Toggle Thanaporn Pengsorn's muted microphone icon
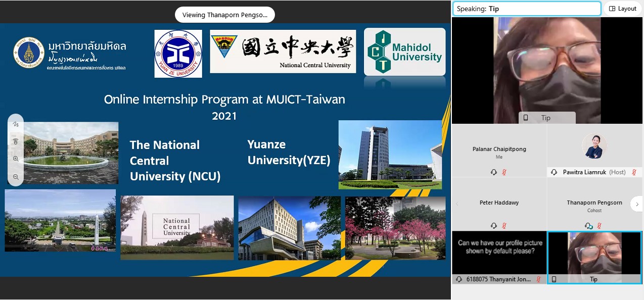 pos(599,226)
